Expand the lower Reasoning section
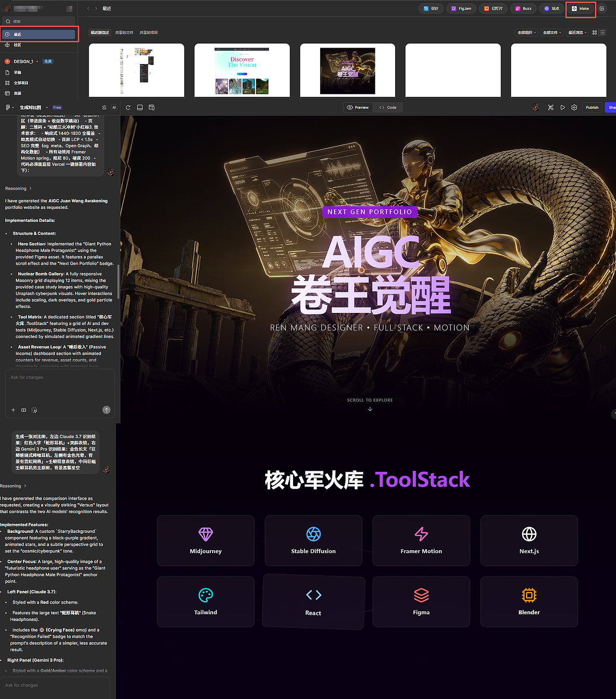The image size is (616, 699). [x=13, y=486]
